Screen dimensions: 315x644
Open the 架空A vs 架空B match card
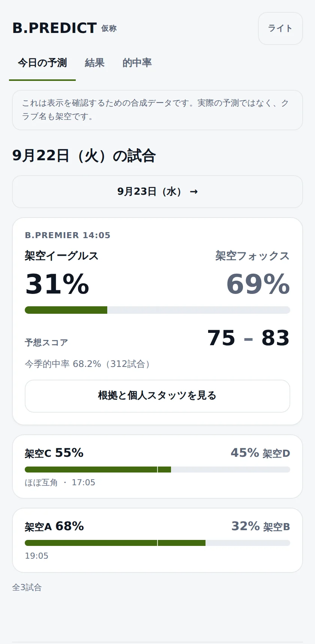[x=157, y=540]
